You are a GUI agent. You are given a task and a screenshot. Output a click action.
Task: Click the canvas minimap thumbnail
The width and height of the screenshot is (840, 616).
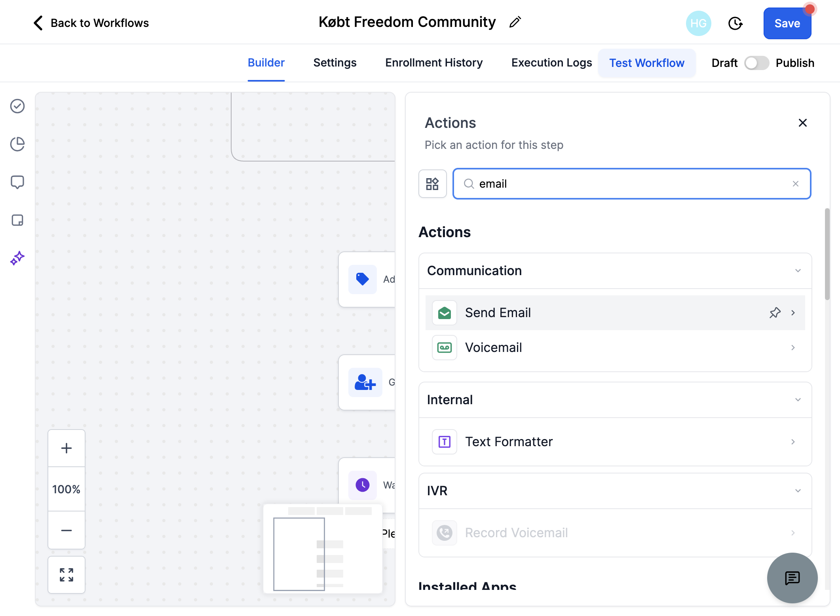(x=323, y=549)
